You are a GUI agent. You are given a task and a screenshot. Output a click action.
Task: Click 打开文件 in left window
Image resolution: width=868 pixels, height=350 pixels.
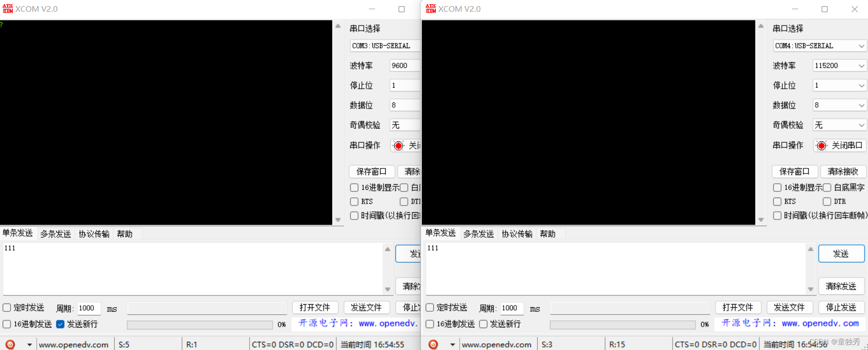point(315,308)
